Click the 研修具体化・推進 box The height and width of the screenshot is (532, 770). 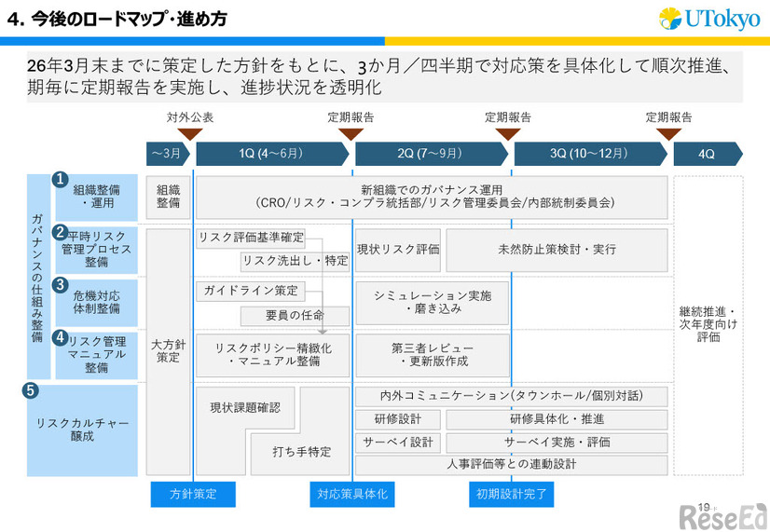557,419
